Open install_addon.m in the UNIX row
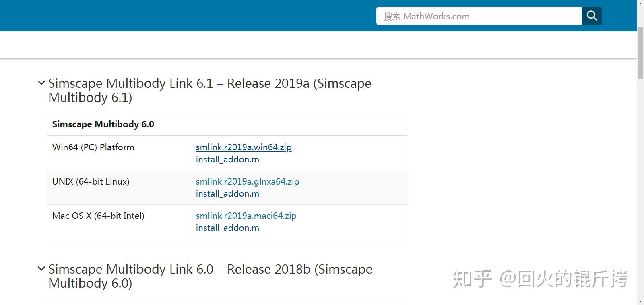Image resolution: width=644 pixels, height=305 pixels. (x=227, y=194)
